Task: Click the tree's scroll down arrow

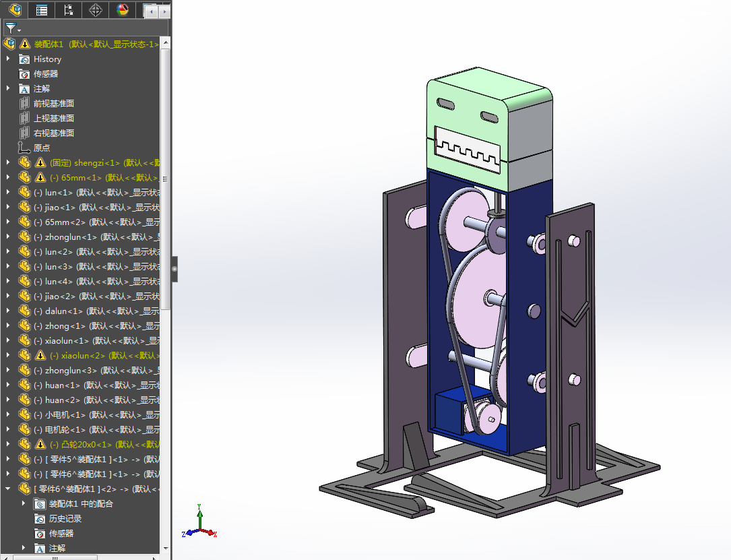Action: tap(166, 549)
